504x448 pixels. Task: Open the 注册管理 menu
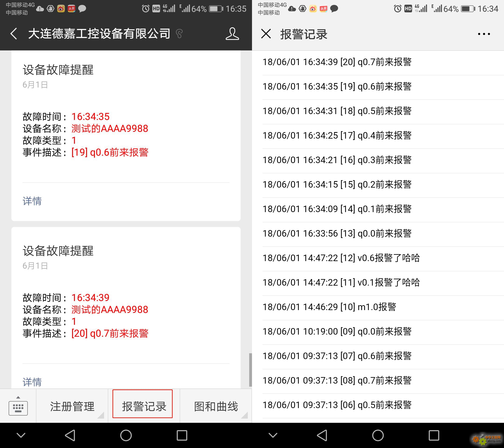coord(72,406)
